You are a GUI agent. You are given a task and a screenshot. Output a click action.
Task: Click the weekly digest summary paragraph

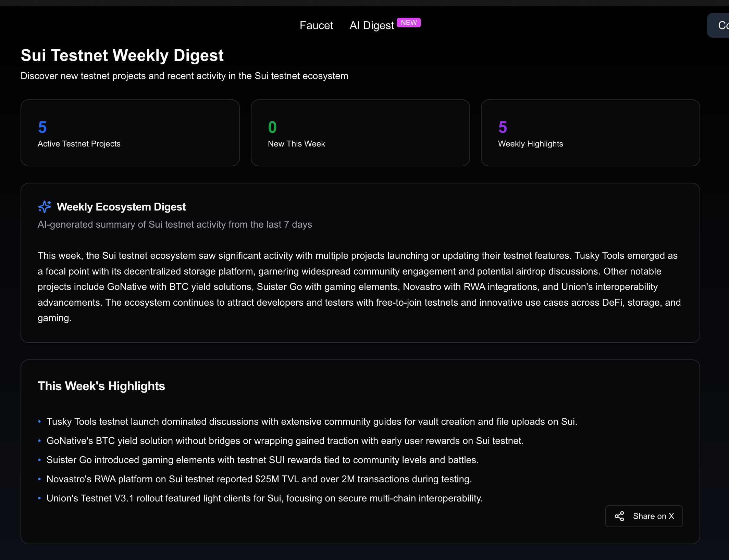click(x=359, y=287)
